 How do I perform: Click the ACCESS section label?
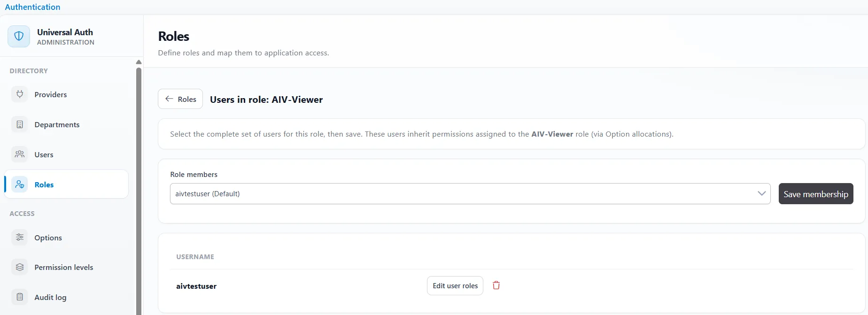(x=22, y=214)
